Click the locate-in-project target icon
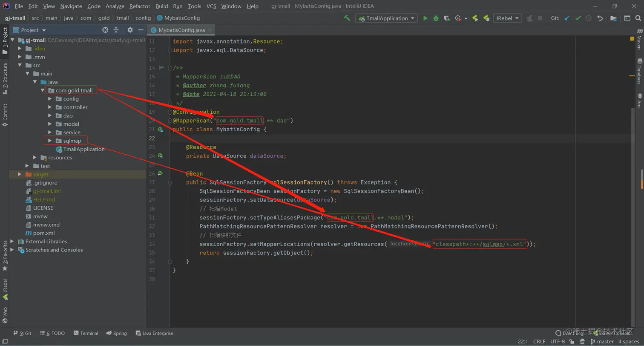644x346 pixels. [105, 30]
